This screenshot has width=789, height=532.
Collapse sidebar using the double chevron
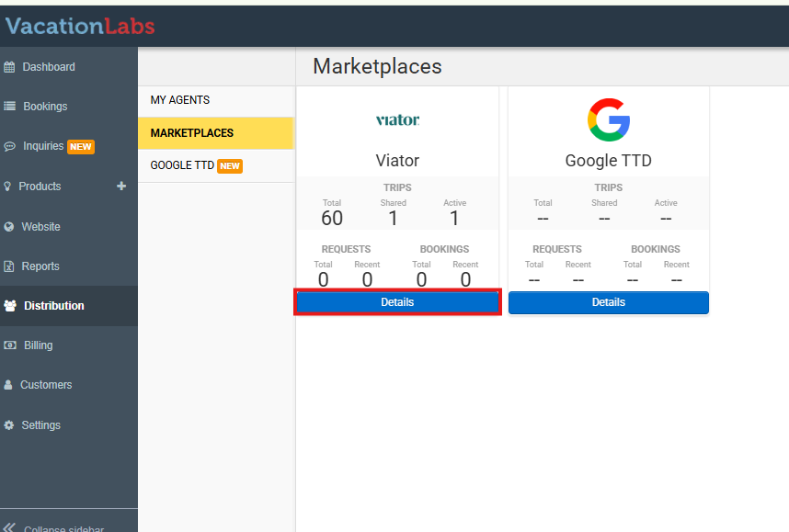tap(10, 527)
